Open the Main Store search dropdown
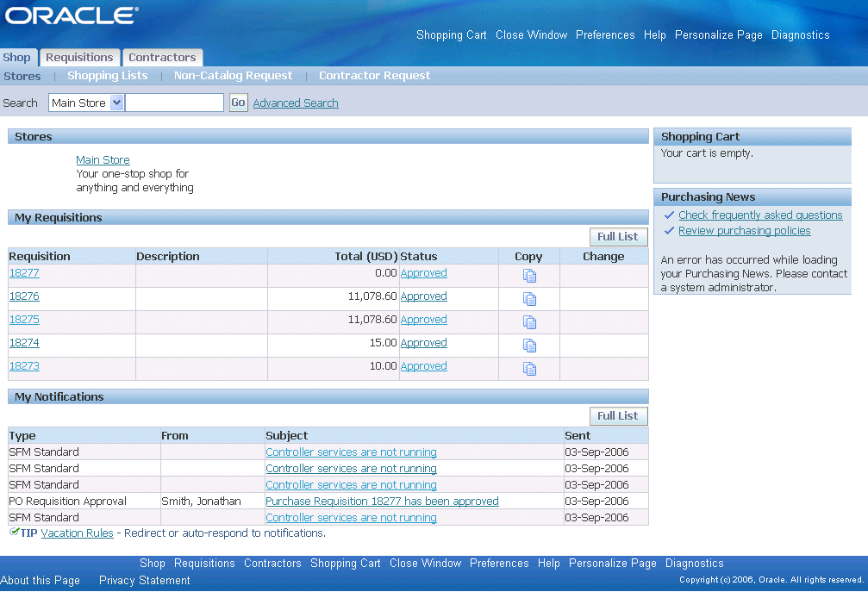Viewport: 868px width, 592px height. click(x=86, y=103)
